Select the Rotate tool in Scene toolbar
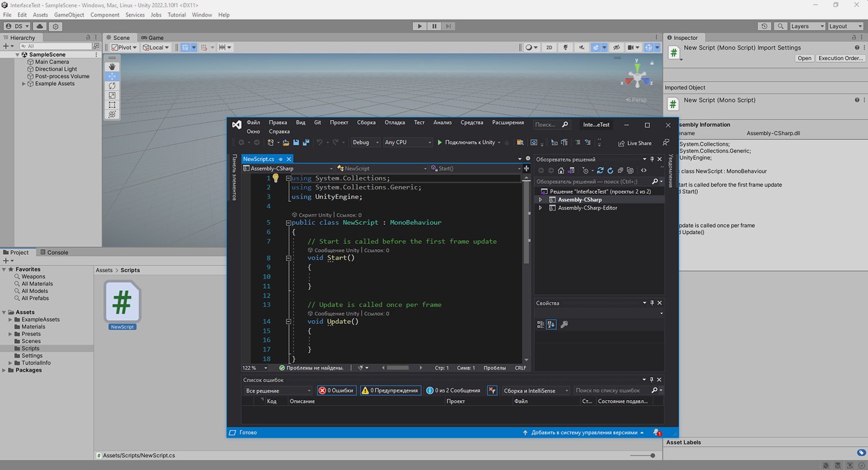The width and height of the screenshot is (868, 470). (112, 86)
